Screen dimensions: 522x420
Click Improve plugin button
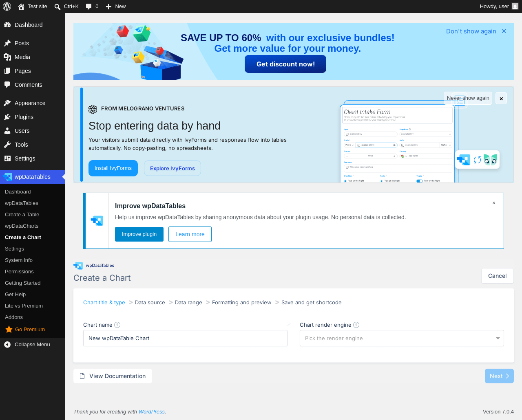(139, 234)
